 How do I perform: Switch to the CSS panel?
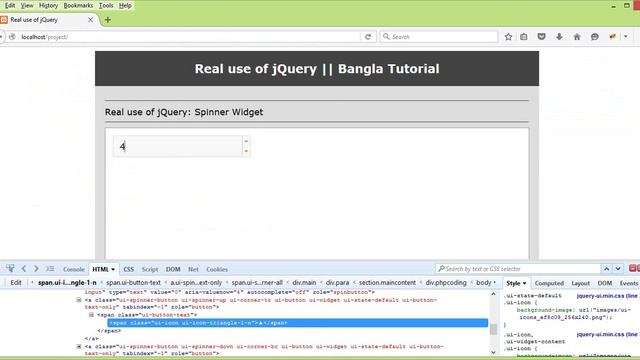click(x=129, y=269)
